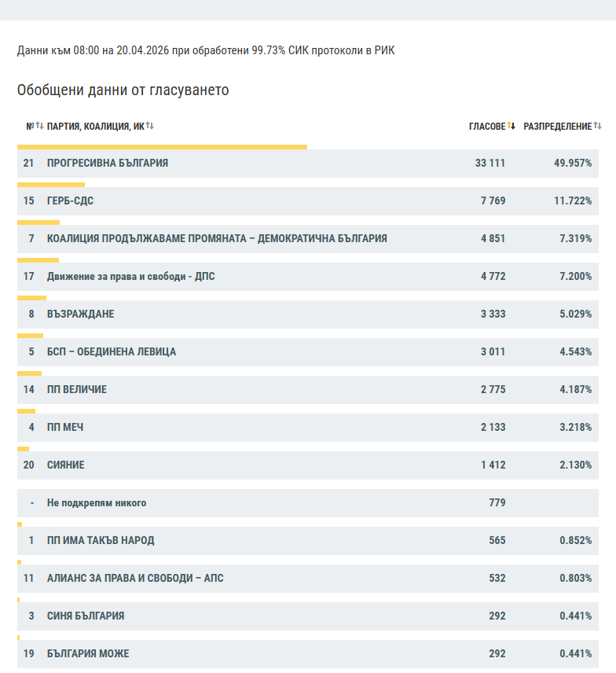Click the Не подкрепям никого row label
The height and width of the screenshot is (673, 616).
point(97,503)
